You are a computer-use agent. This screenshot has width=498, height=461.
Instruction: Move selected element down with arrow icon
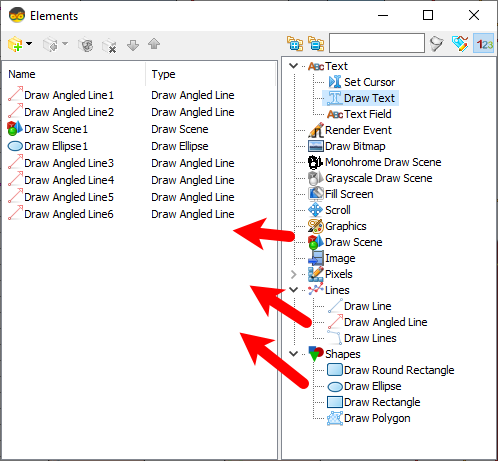(x=133, y=45)
